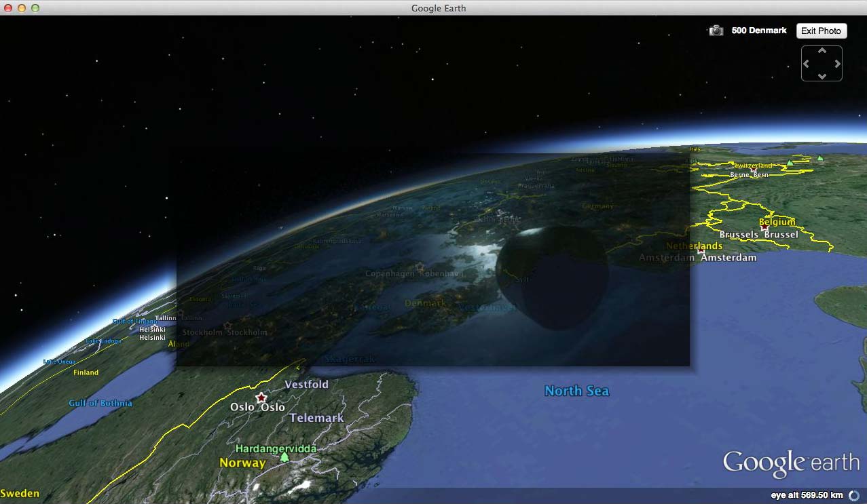The width and height of the screenshot is (867, 504).
Task: Zoom the window using the green button
Action: tap(35, 8)
